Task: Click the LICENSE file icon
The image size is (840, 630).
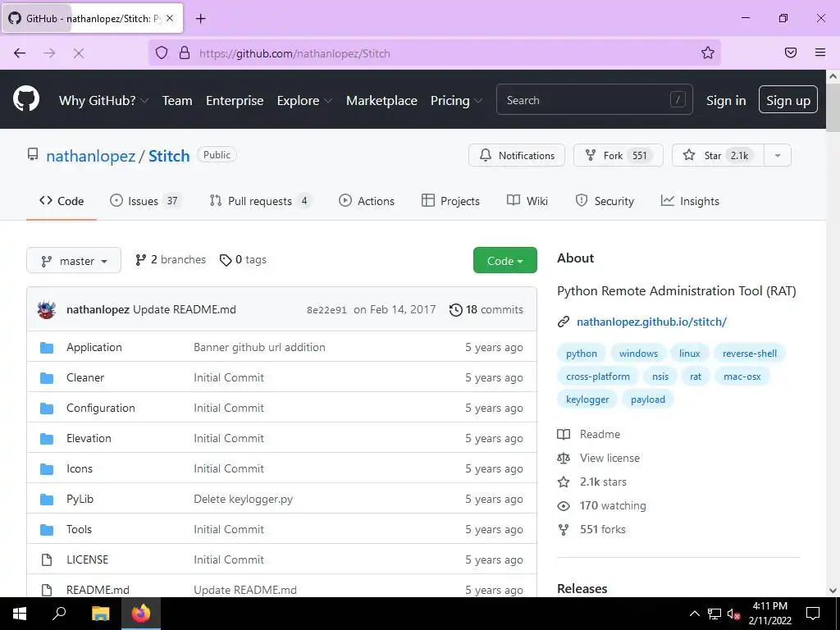Action: [x=47, y=559]
